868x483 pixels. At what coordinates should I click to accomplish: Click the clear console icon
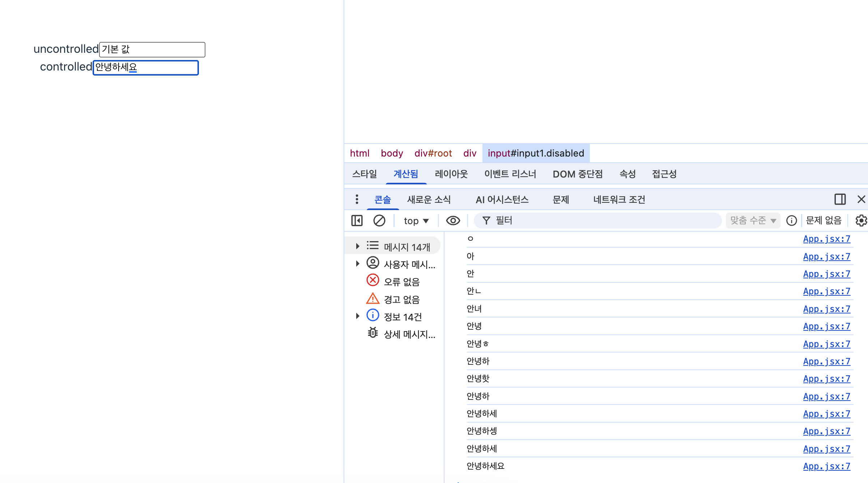tap(379, 221)
